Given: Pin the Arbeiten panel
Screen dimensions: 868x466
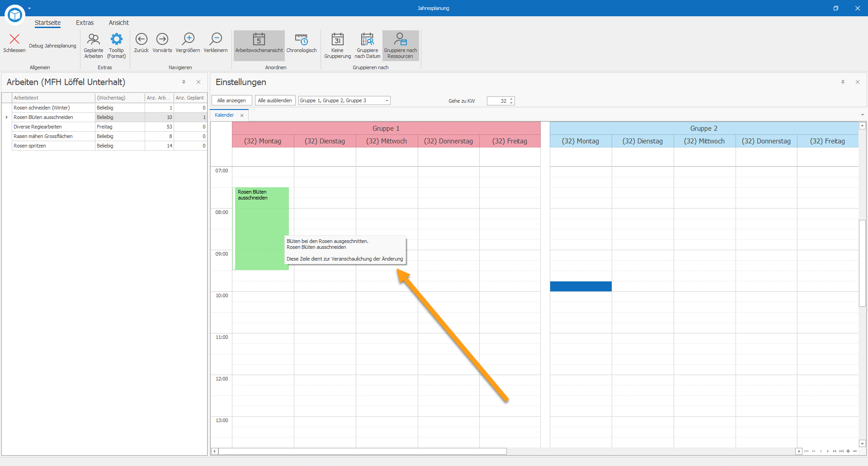Looking at the screenshot, I should tap(184, 82).
